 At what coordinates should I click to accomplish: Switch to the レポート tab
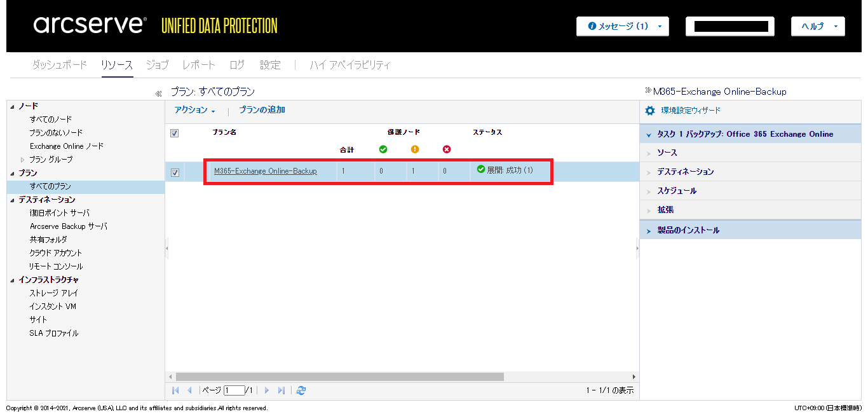click(199, 65)
